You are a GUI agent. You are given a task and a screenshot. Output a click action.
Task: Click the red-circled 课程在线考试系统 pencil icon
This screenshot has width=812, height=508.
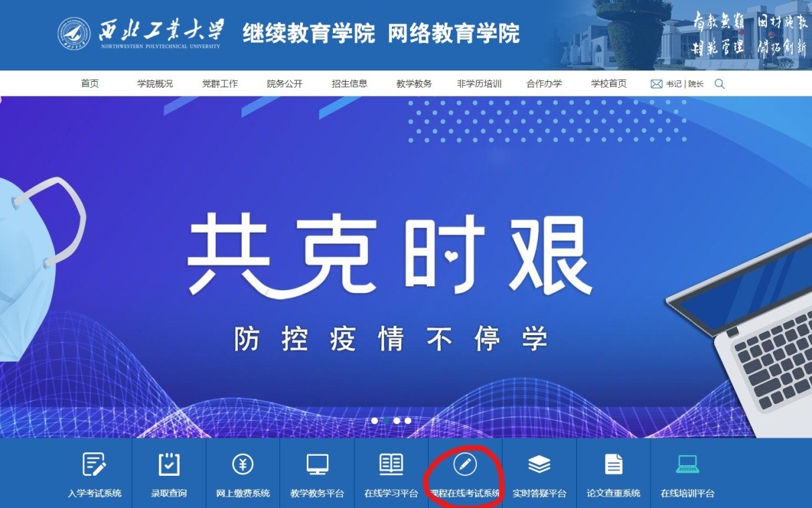465,462
